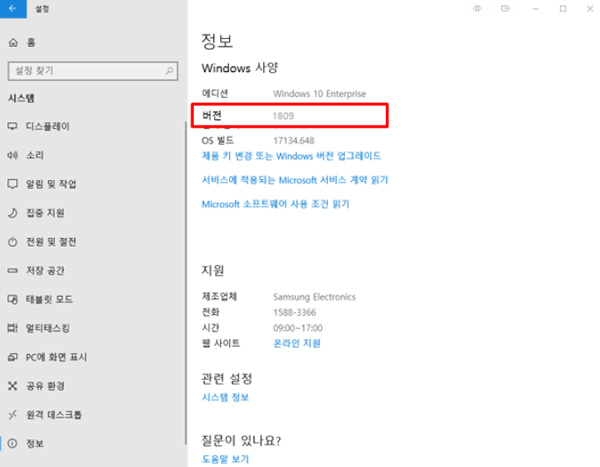Click the hours value 09:00~17:00
Viewport: 600px width, 467px height.
tap(298, 328)
